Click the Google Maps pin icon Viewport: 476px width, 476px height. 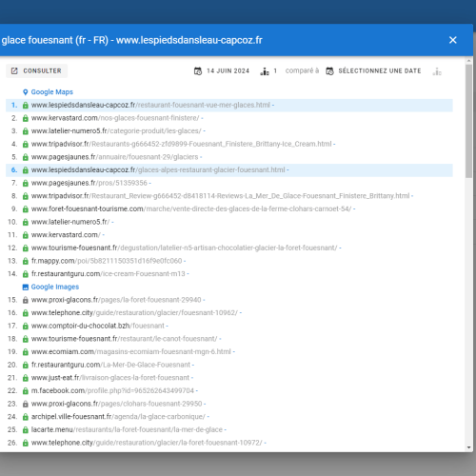[26, 92]
